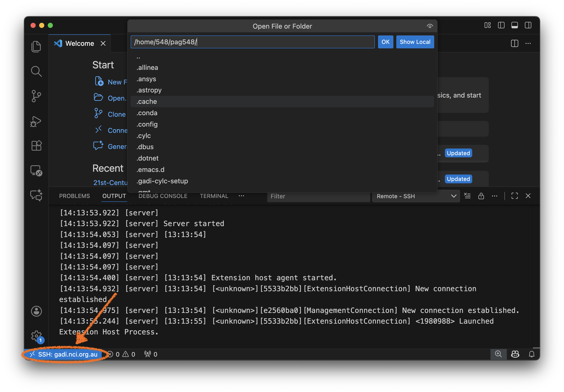Toggle the Secondary Side Bar
This screenshot has width=564, height=392.
coord(528,25)
